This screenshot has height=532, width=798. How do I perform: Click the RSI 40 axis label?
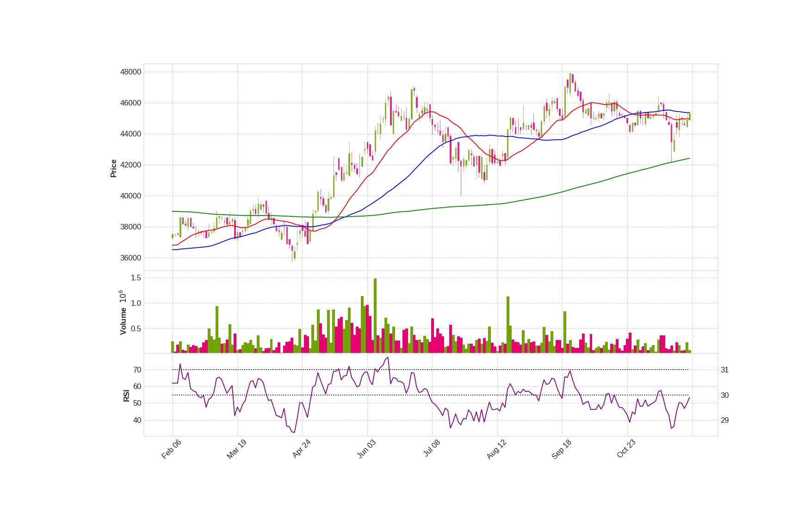(137, 420)
